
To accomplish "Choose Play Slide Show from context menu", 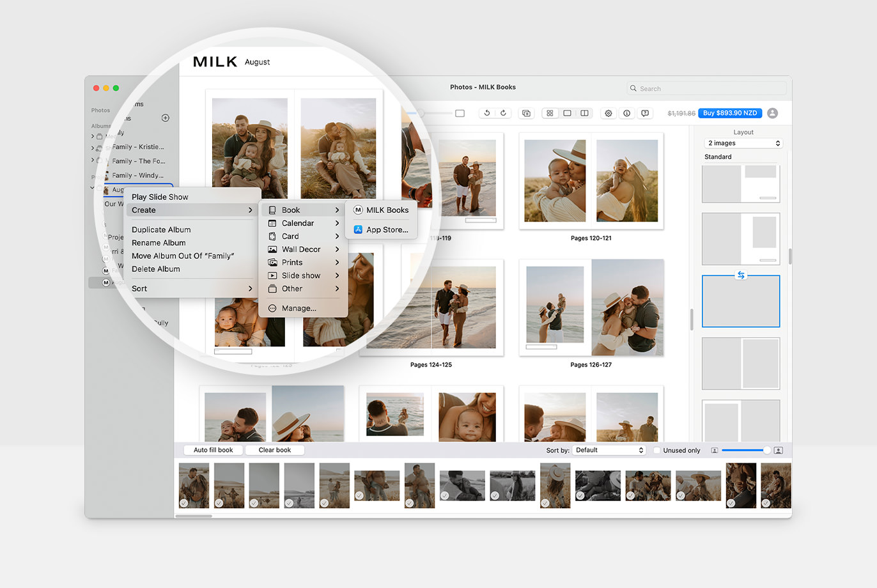I will tap(192, 197).
